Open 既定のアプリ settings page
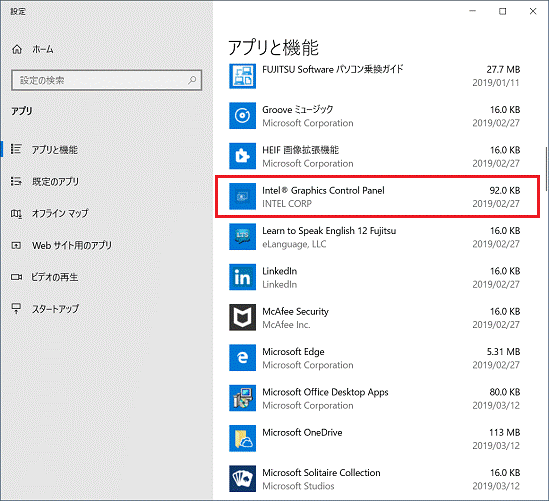Viewport: 549px width, 501px height. click(55, 181)
